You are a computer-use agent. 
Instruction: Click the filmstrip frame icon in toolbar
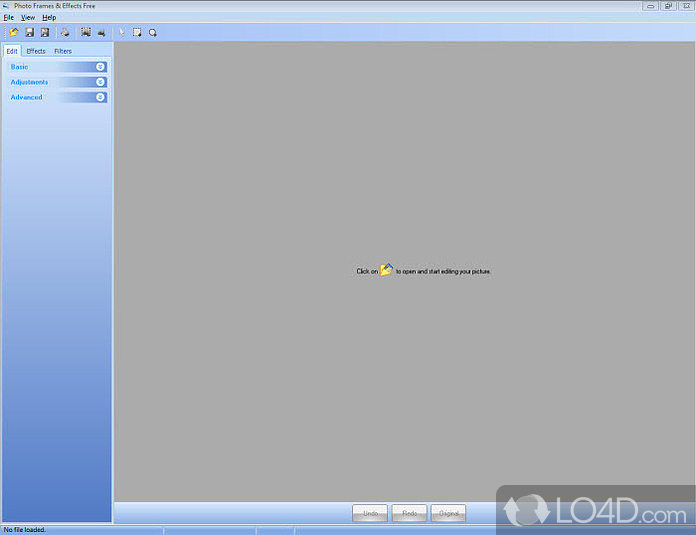click(86, 32)
